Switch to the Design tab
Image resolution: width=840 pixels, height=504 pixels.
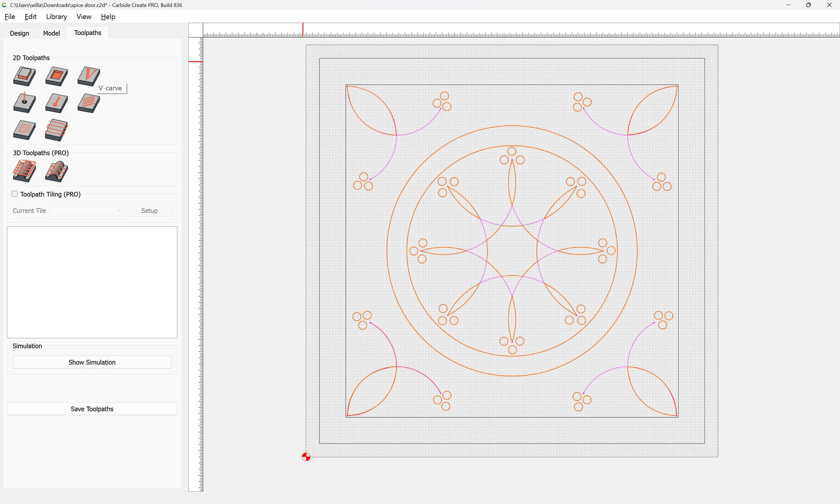coord(19,33)
